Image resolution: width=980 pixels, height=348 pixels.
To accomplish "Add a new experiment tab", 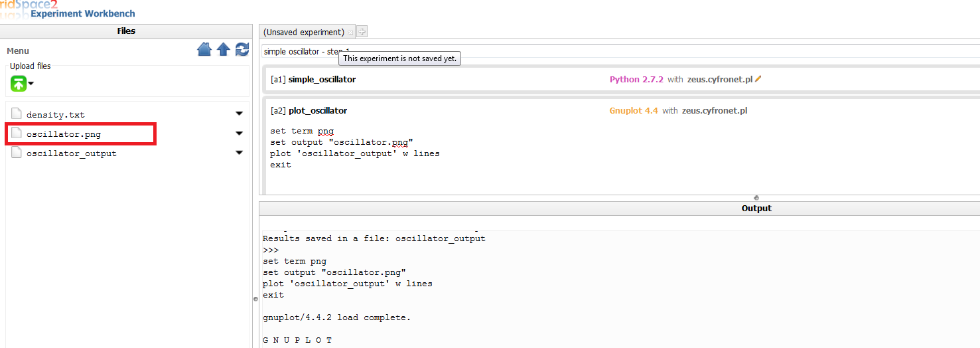I will [362, 31].
